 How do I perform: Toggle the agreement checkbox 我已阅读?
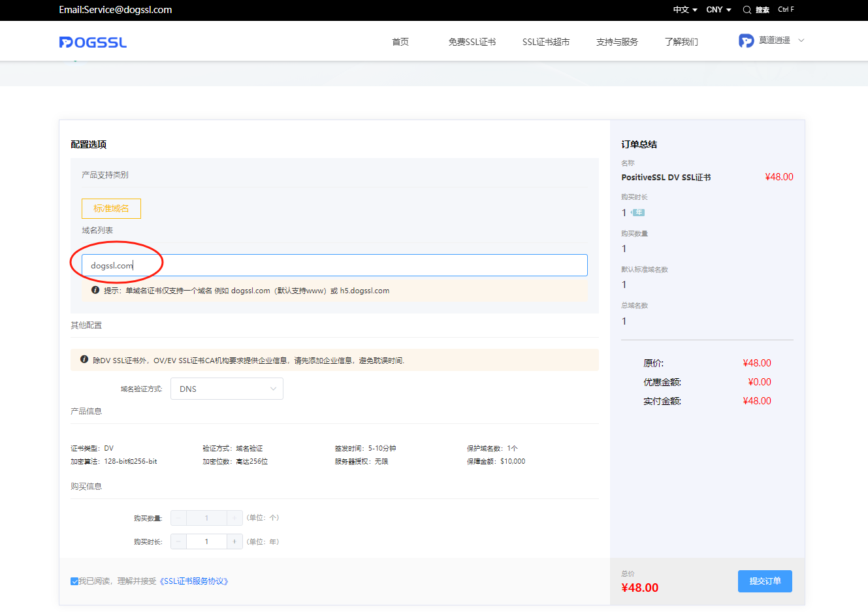click(74, 581)
